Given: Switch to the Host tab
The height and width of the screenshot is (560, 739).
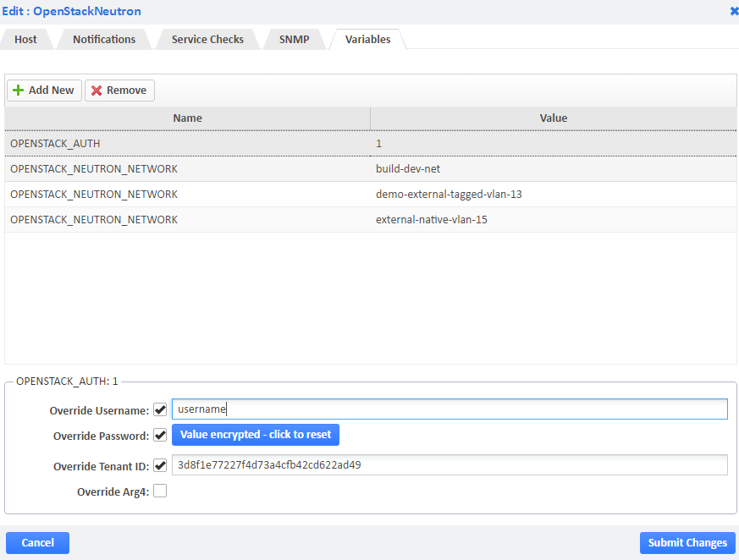Looking at the screenshot, I should coord(25,39).
